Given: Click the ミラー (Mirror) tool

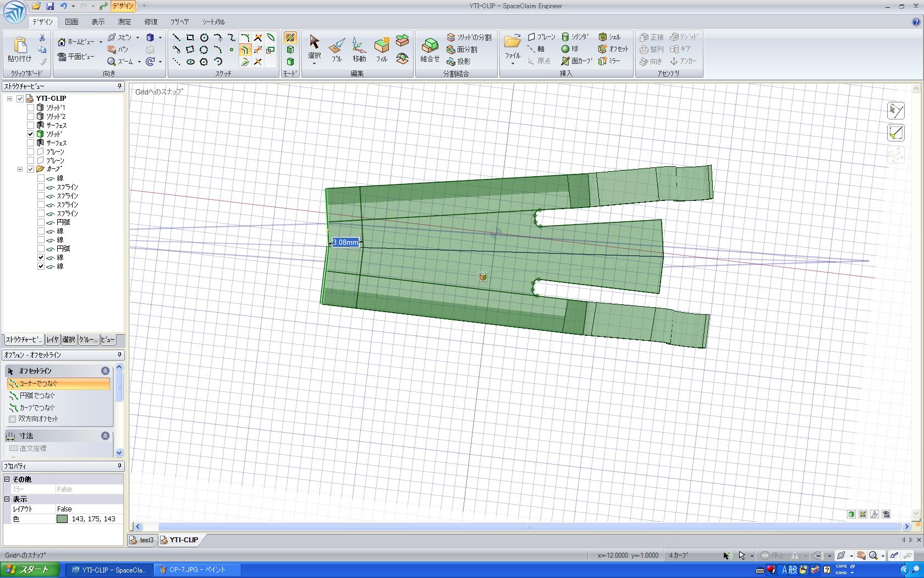Looking at the screenshot, I should 609,61.
